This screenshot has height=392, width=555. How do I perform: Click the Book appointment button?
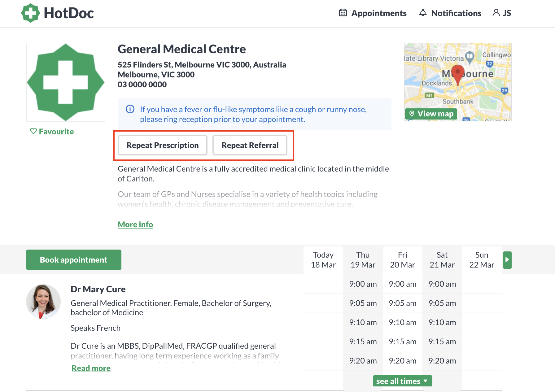click(x=74, y=260)
